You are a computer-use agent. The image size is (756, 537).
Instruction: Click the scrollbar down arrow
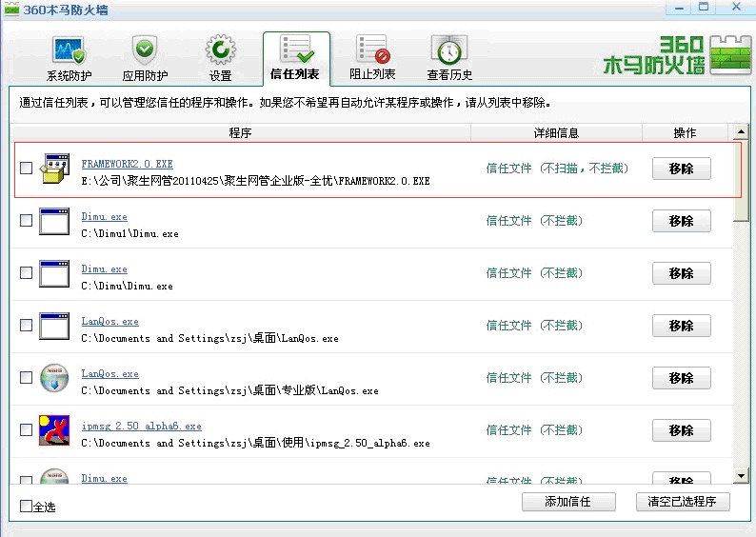(x=741, y=476)
